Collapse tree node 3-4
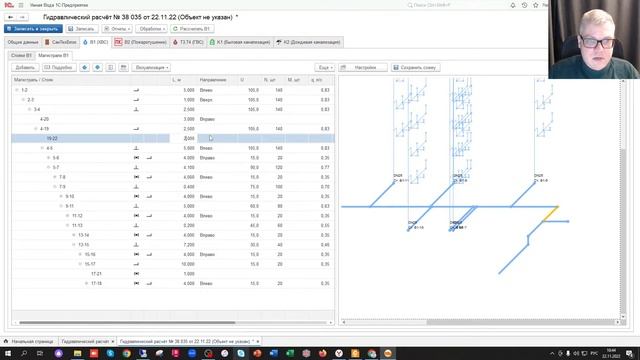Screen dimensions: 640x360 [x=29, y=109]
